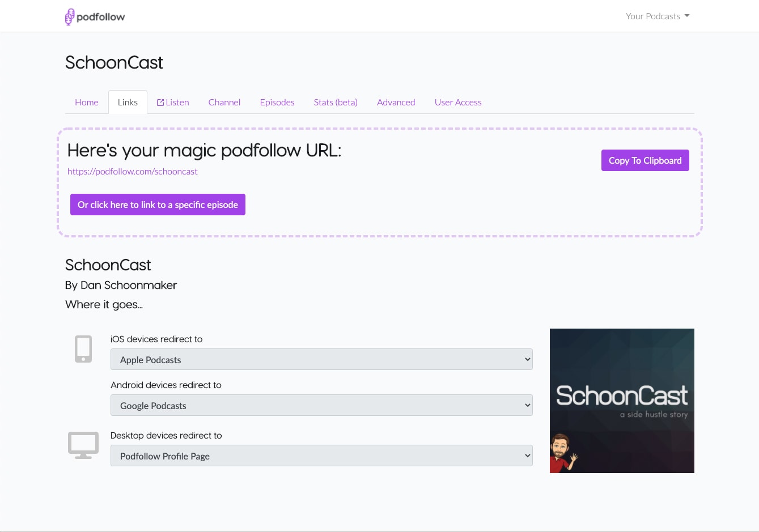Open the Advanced tab
The width and height of the screenshot is (759, 532).
(x=396, y=103)
